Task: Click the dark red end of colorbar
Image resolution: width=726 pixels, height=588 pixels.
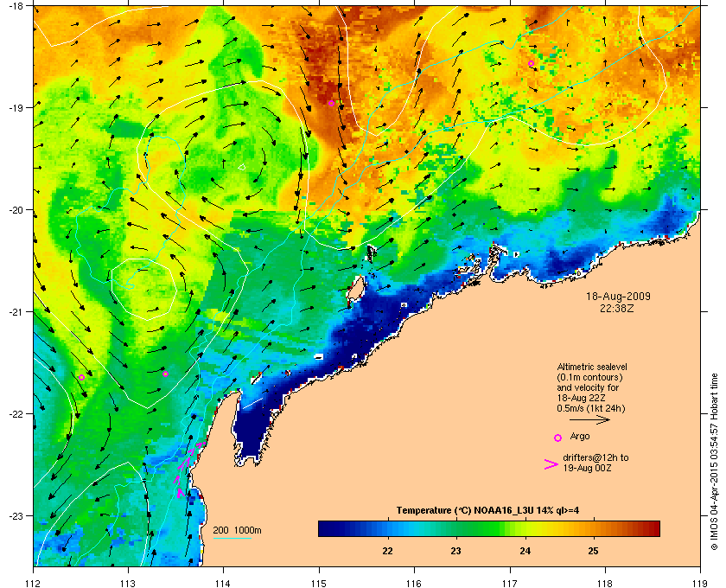Action: click(x=652, y=528)
